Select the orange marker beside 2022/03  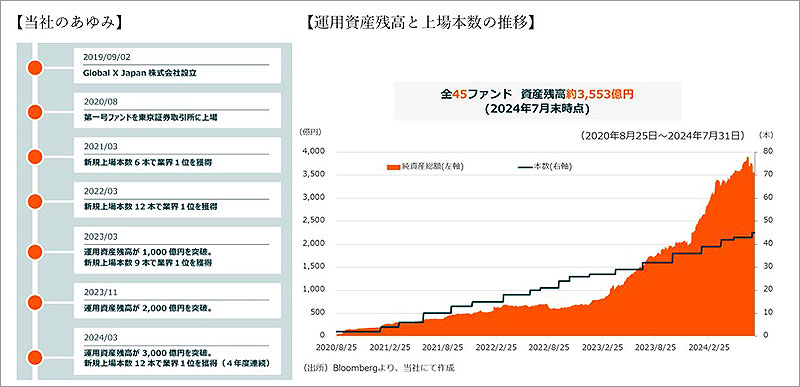click(35, 201)
